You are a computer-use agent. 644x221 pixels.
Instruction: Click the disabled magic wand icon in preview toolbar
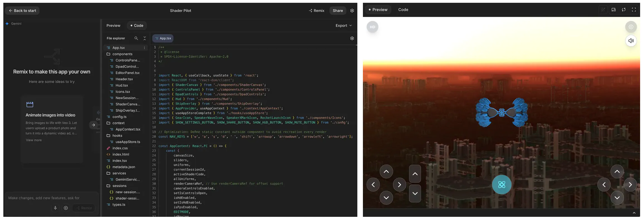(603, 10)
